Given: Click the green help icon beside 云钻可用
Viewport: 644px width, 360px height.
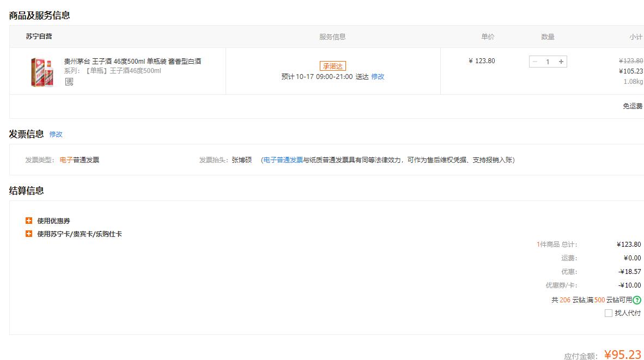Looking at the screenshot, I should tap(636, 300).
